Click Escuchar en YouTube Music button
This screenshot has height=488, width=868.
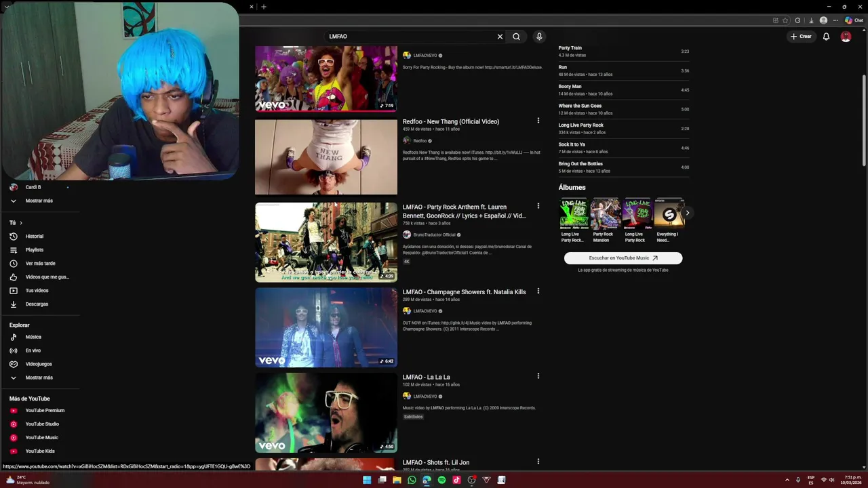623,258
